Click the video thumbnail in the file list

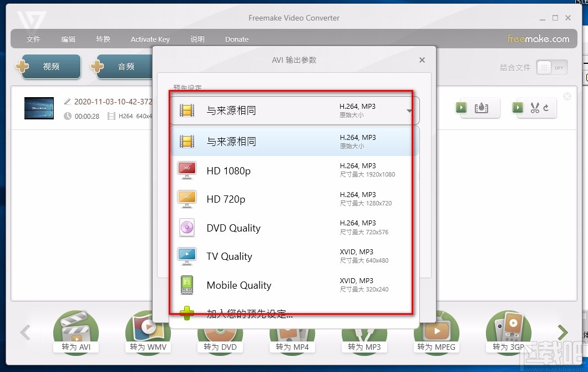38,109
